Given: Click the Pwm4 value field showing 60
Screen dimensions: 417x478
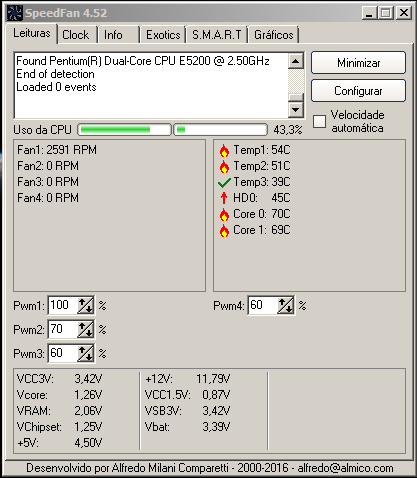Looking at the screenshot, I should tap(263, 305).
